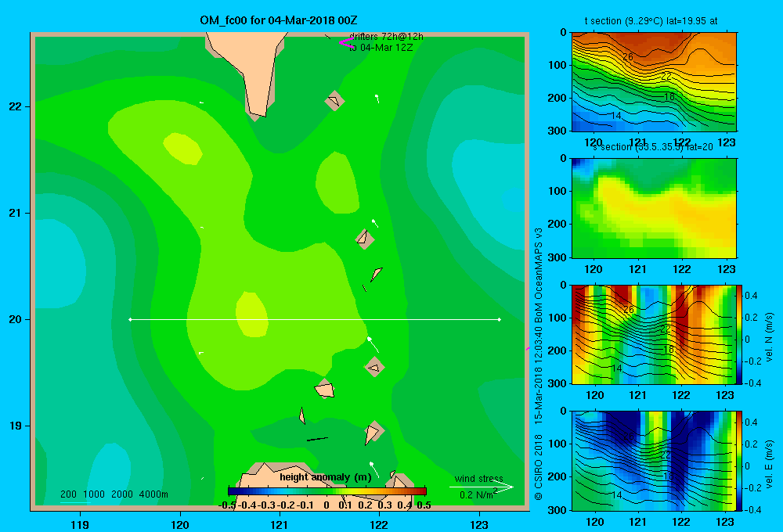Click longitude label '119' on the main map axis
This screenshot has height=532, width=783.
click(80, 524)
